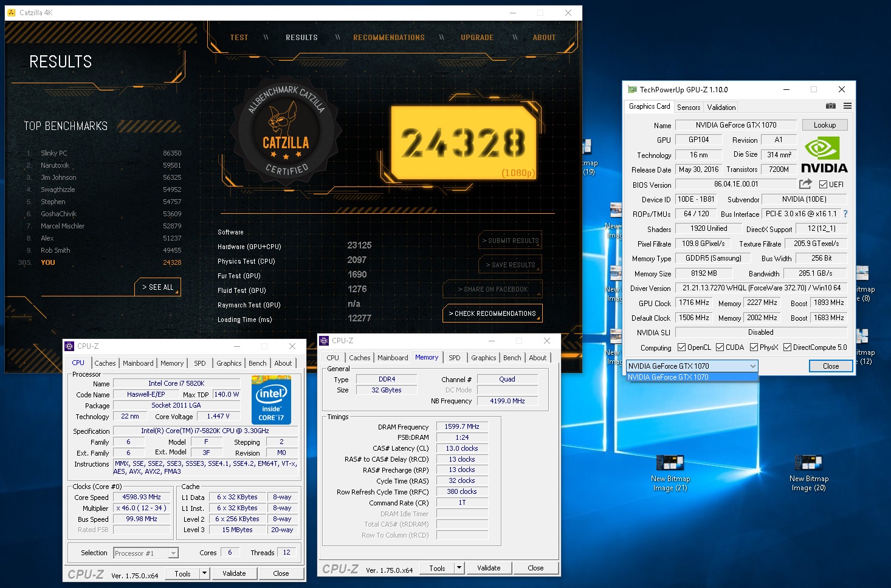
Task: Select Bitmap Image (19) desktop icon
Action: point(588,157)
